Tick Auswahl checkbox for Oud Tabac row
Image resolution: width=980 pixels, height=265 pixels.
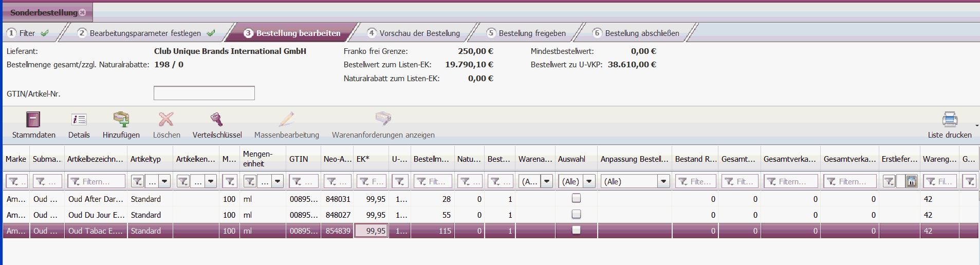576,230
